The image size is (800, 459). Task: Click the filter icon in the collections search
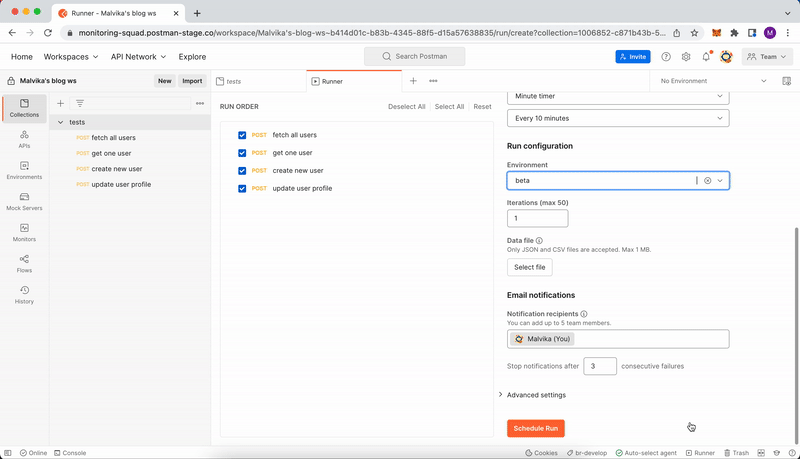click(x=80, y=104)
